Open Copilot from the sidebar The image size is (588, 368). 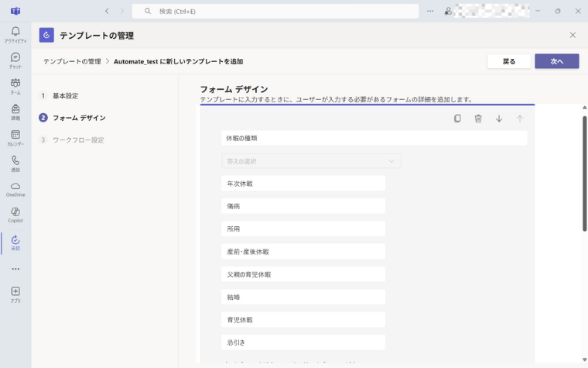[x=15, y=215]
